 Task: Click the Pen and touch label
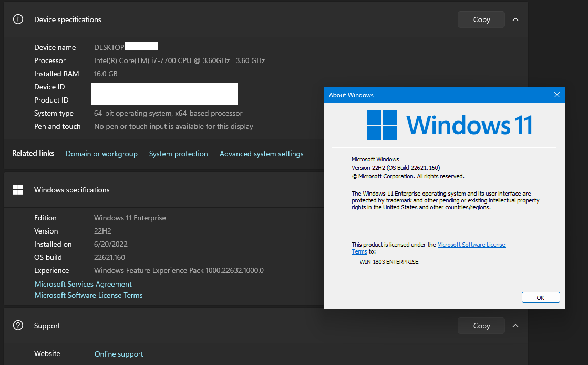(x=57, y=126)
